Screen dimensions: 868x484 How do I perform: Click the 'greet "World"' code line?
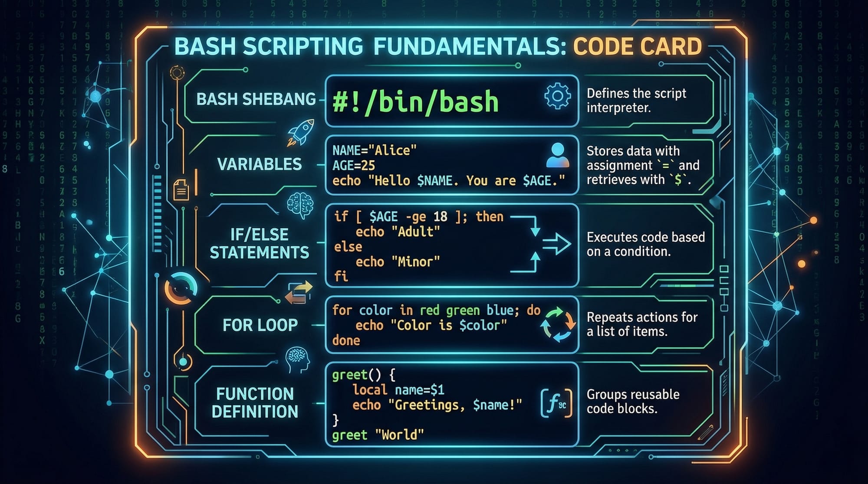pyautogui.click(x=378, y=435)
